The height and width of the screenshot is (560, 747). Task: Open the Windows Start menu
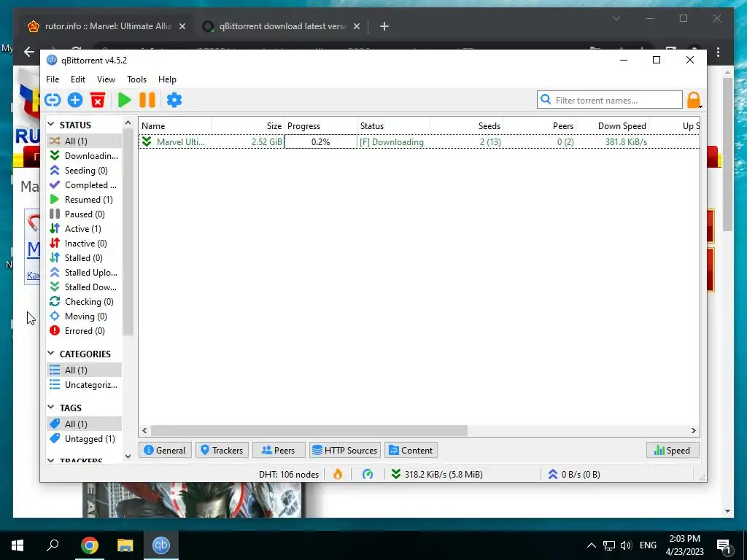18,545
